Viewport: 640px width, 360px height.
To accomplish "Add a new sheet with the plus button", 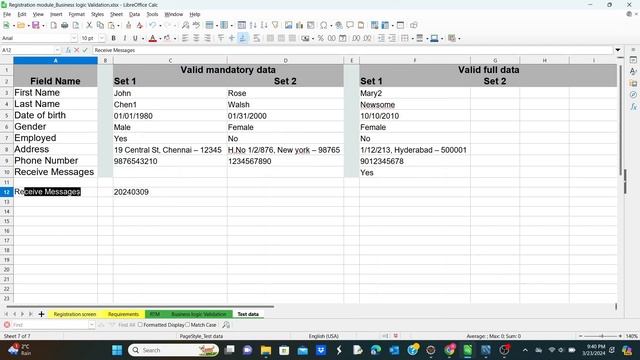I will tap(41, 314).
